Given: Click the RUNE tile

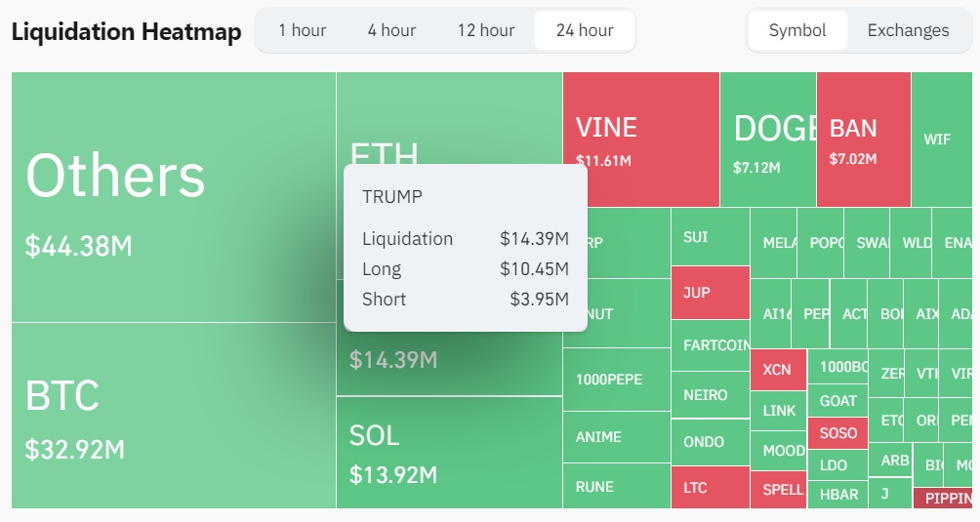Looking at the screenshot, I should point(616,486).
